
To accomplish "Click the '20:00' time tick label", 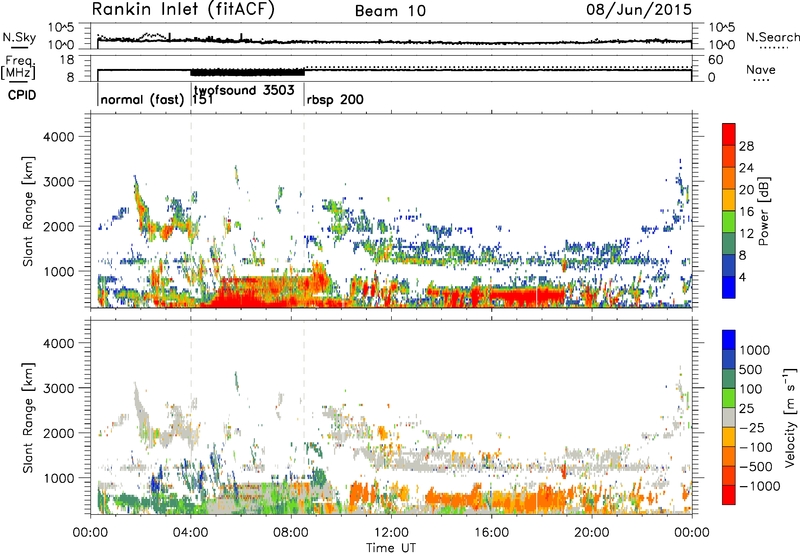I will [x=592, y=533].
